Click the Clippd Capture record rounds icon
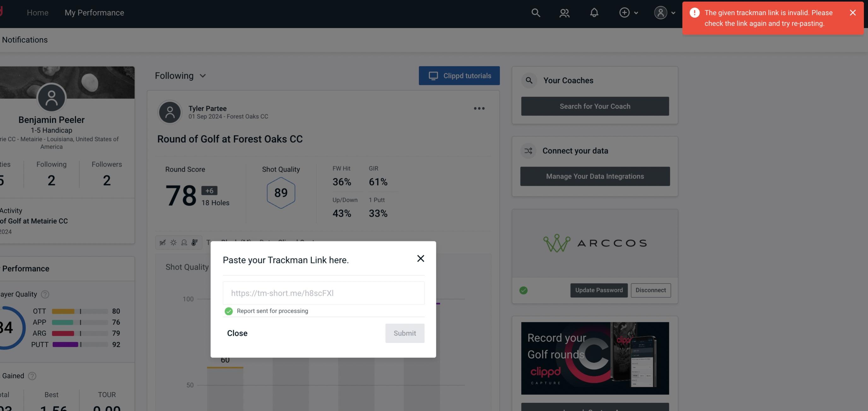The image size is (868, 411). (x=595, y=358)
